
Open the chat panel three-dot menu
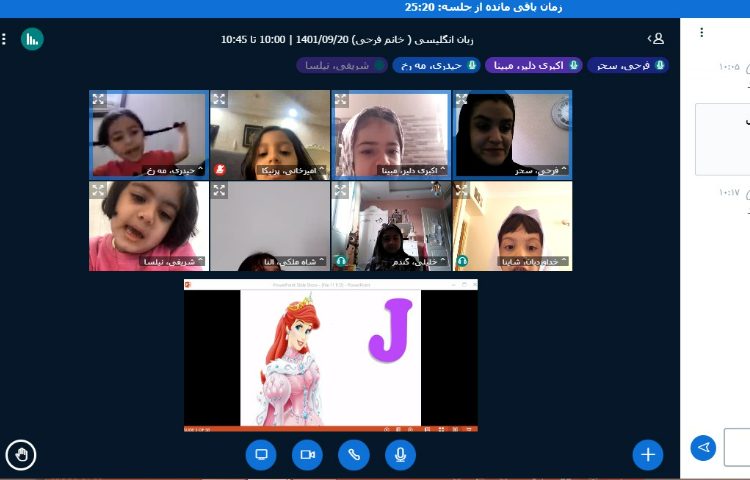coord(701,32)
